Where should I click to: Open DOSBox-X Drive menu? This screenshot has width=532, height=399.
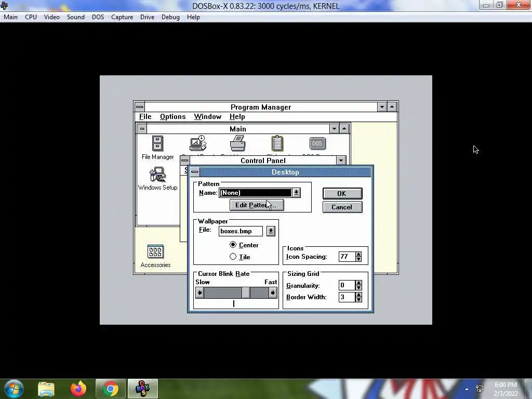coord(147,17)
